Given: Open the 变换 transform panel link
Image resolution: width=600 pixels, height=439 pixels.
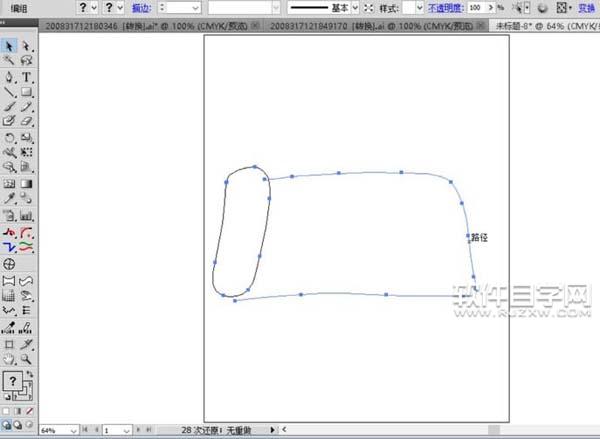Looking at the screenshot, I should pos(587,8).
